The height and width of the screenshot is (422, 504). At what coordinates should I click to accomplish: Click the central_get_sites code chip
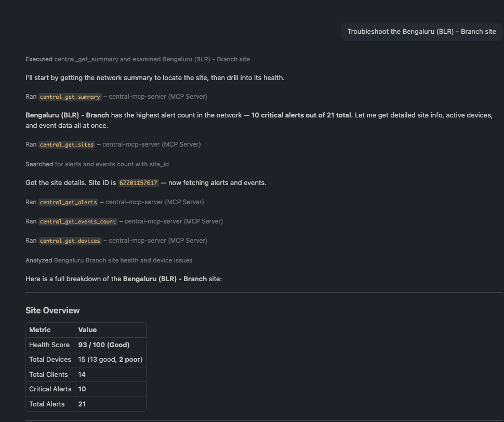click(67, 144)
